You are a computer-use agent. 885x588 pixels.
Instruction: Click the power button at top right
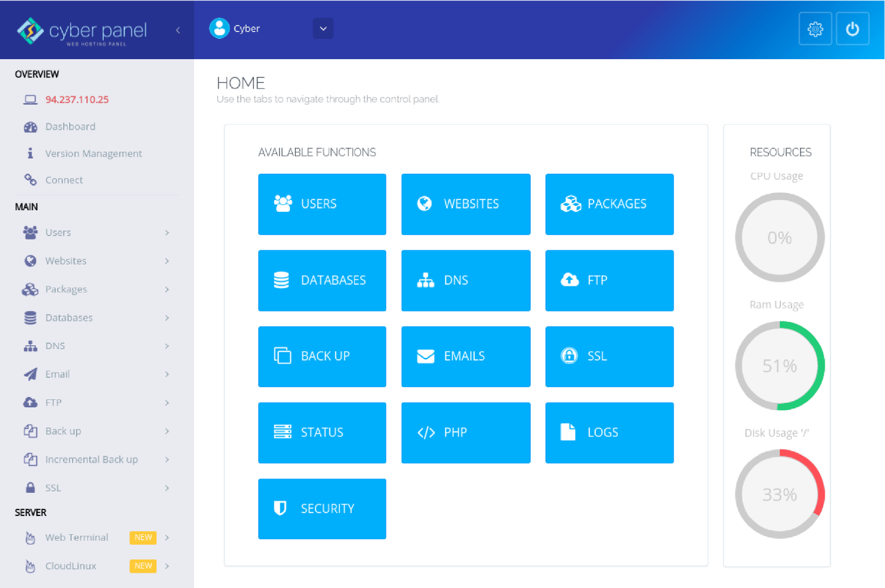852,29
